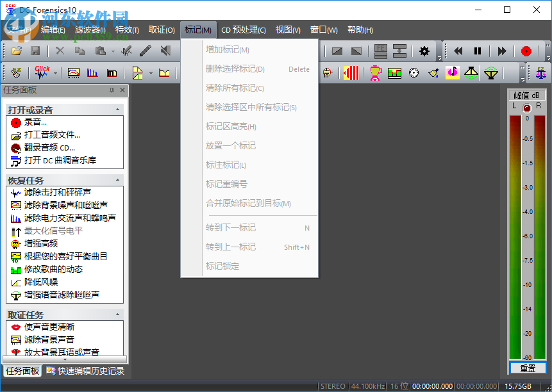Click the pink blender effect icon
Screen dimensions: 552x392
(x=376, y=73)
